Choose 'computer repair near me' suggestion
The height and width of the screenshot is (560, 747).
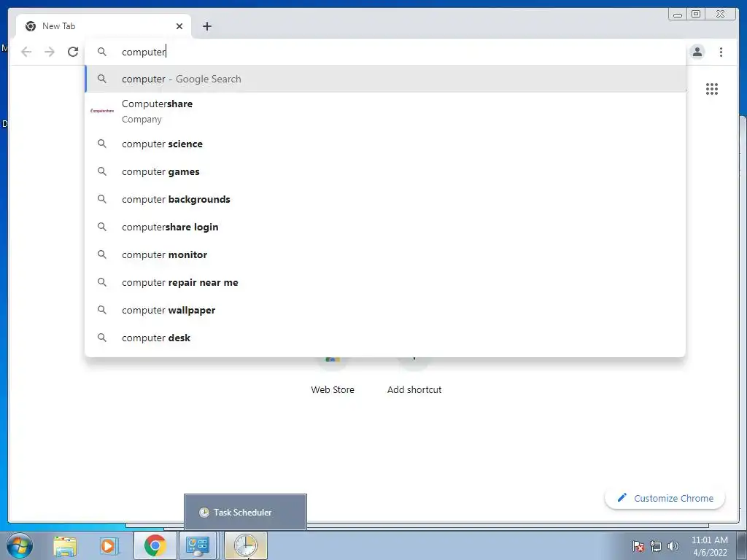pyautogui.click(x=385, y=282)
